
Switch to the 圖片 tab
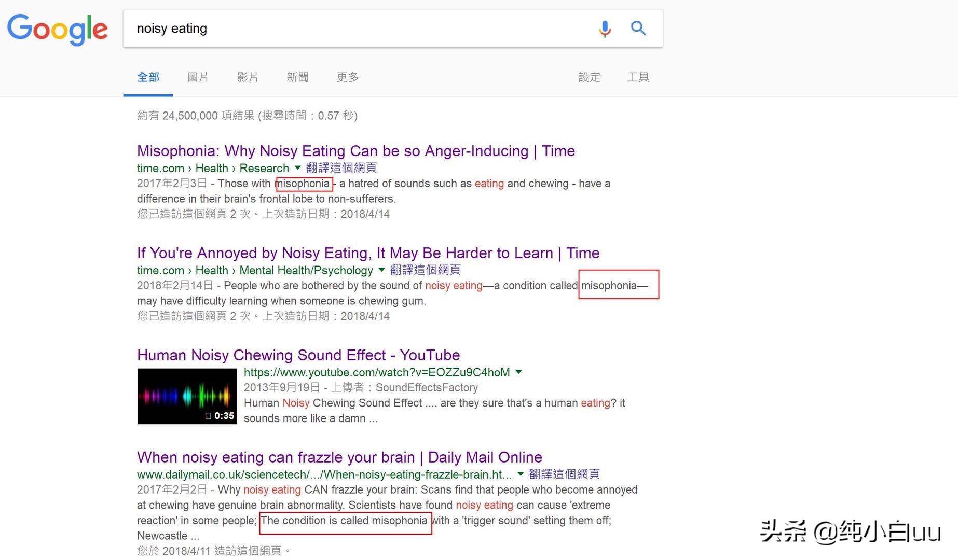(x=198, y=77)
